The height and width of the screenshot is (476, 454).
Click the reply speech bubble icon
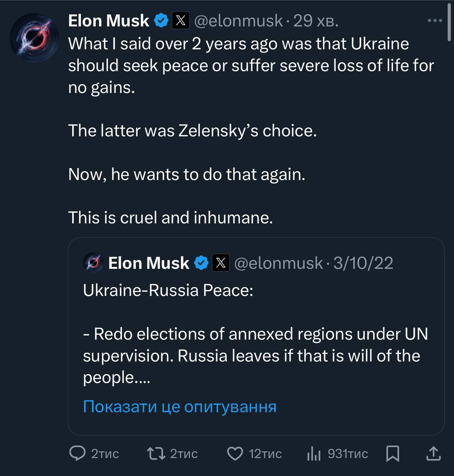tap(77, 453)
